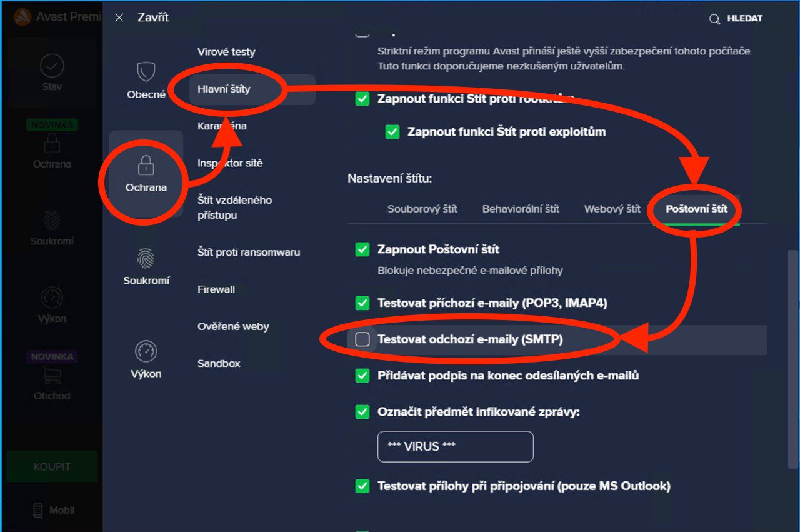Select Firewall in the protection menu
The height and width of the screenshot is (532, 800).
coord(216,289)
